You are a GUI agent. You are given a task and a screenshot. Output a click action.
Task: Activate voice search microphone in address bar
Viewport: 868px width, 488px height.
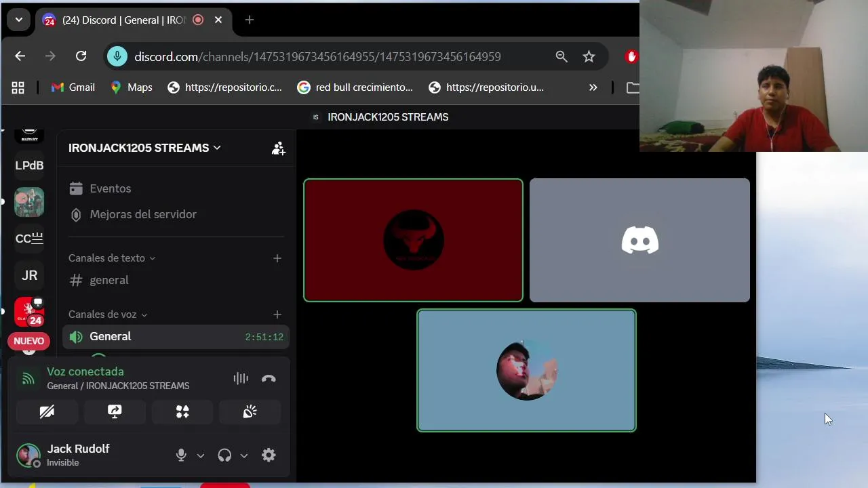point(117,57)
